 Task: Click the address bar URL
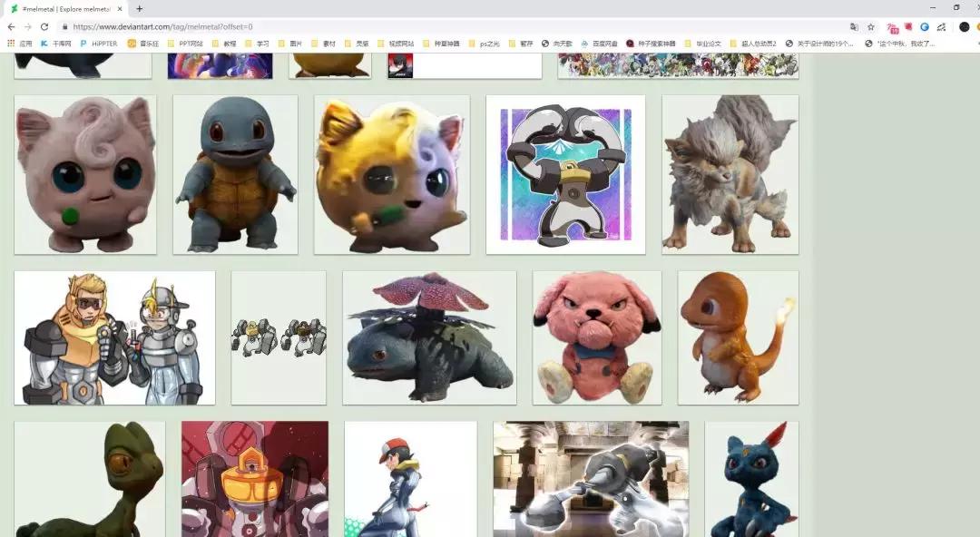tap(162, 27)
